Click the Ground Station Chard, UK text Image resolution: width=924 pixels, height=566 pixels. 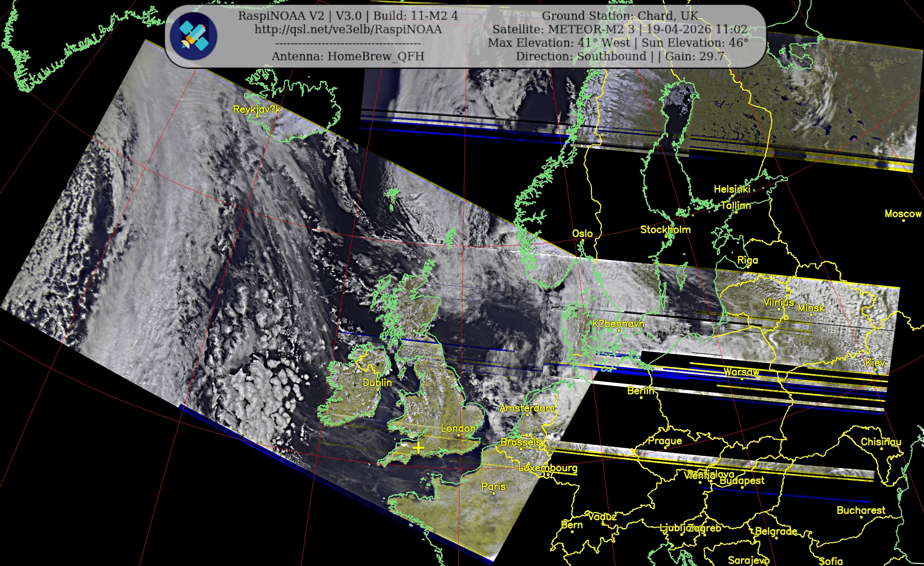tap(620, 16)
